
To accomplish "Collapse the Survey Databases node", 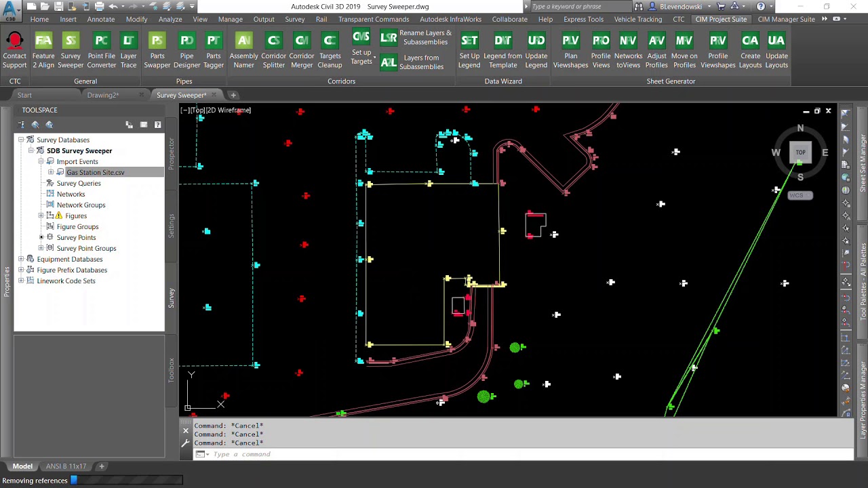I will (x=21, y=140).
